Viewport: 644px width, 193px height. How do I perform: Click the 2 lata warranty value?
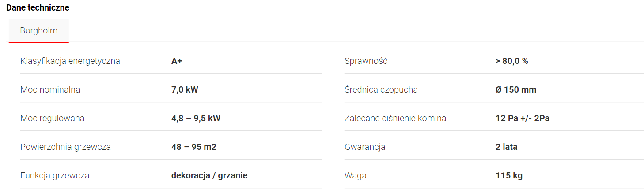506,147
